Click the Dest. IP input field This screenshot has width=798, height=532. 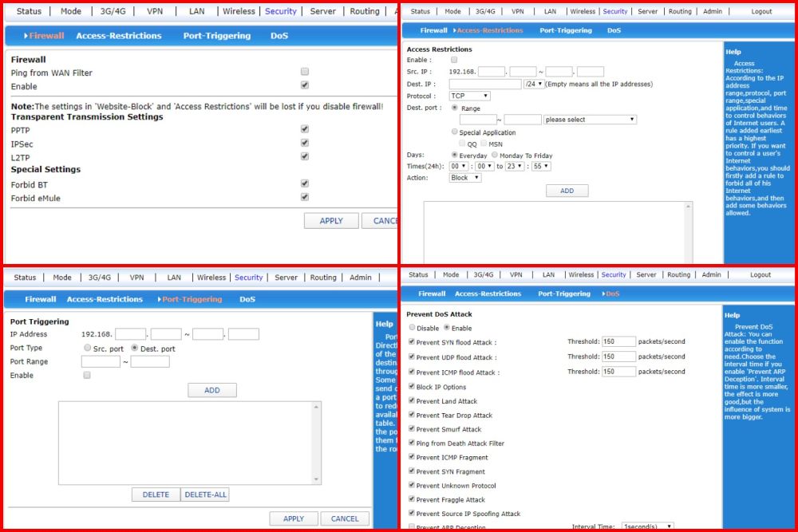(485, 84)
